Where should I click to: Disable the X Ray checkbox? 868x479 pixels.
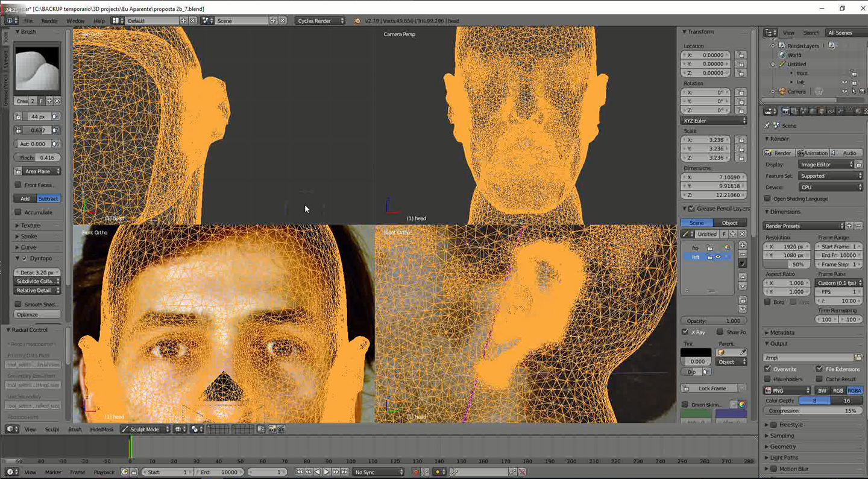[x=685, y=332]
